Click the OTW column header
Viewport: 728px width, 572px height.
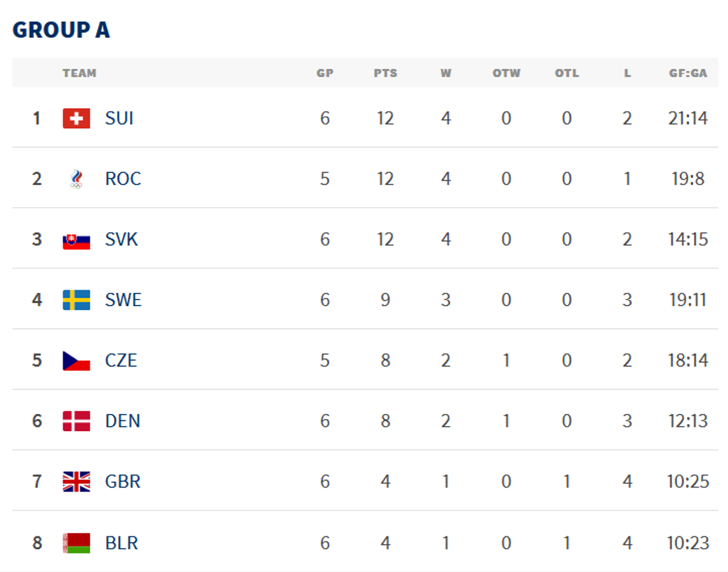coord(506,73)
